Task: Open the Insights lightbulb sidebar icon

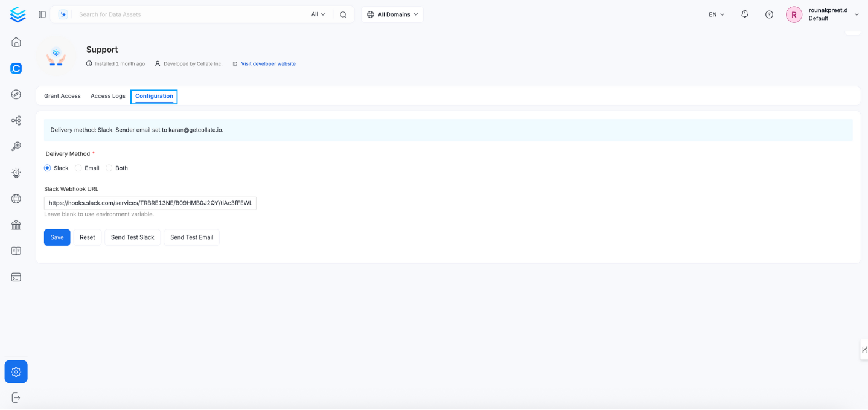Action: click(x=16, y=173)
